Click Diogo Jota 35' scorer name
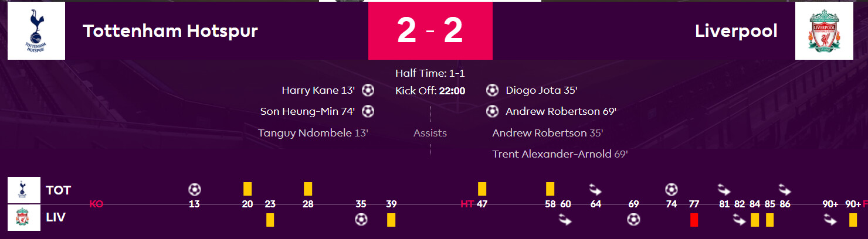Screen dimensions: 868x239 point(541,90)
